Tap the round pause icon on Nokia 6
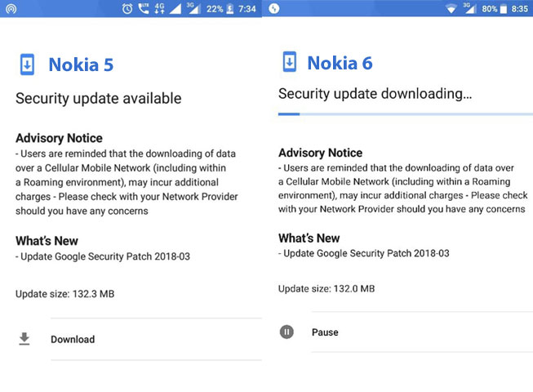The height and width of the screenshot is (392, 533). pos(286,332)
